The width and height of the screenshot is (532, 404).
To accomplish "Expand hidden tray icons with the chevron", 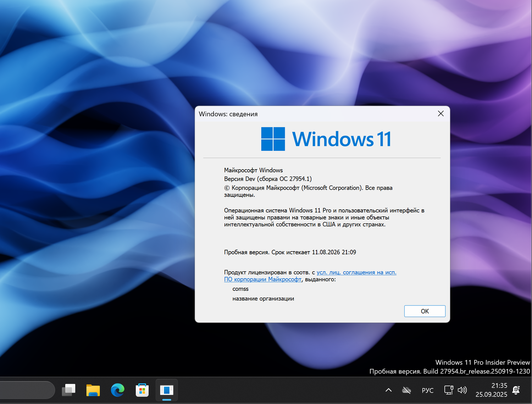I will coord(388,390).
